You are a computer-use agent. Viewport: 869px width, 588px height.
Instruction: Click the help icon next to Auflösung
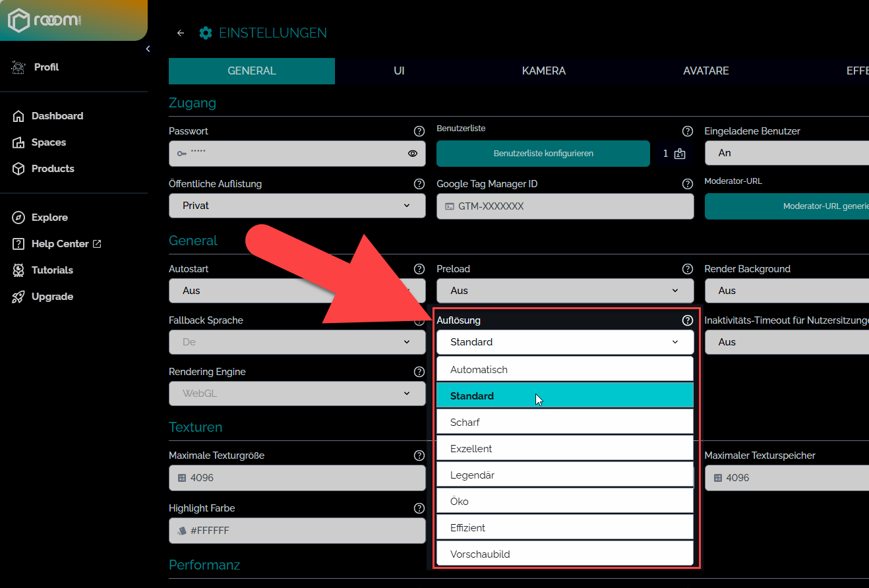coord(687,320)
